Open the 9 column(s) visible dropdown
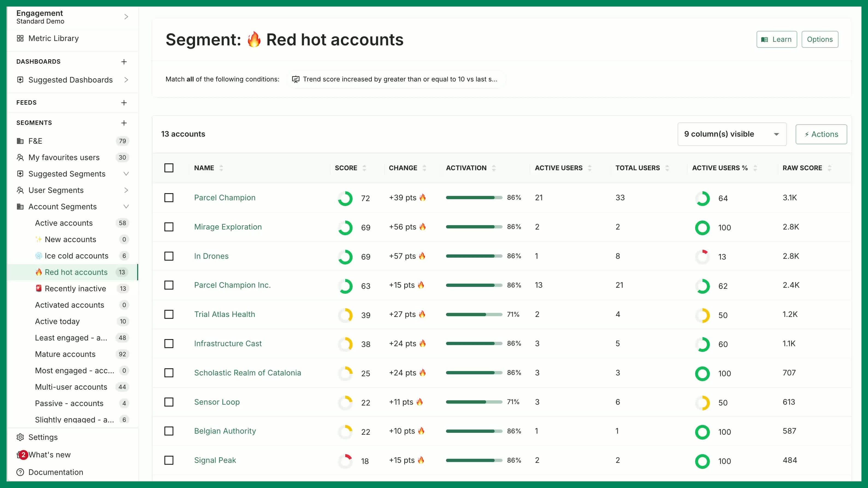868x488 pixels. (x=732, y=134)
